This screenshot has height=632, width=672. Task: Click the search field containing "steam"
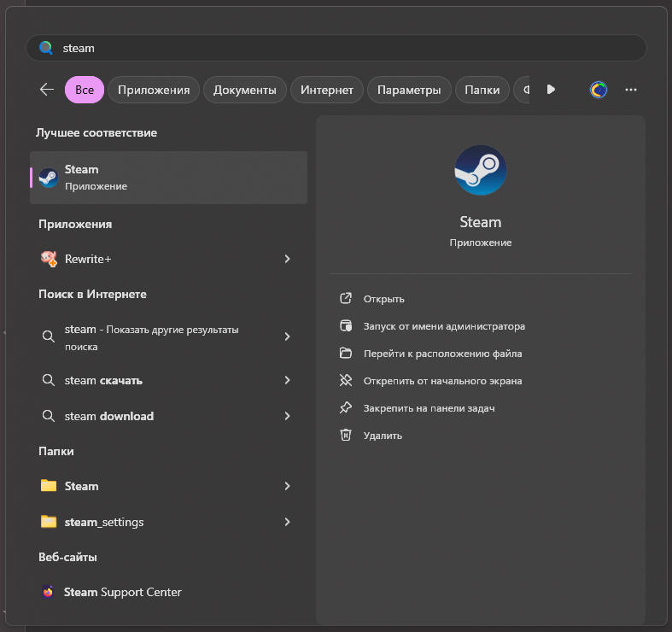(x=336, y=48)
